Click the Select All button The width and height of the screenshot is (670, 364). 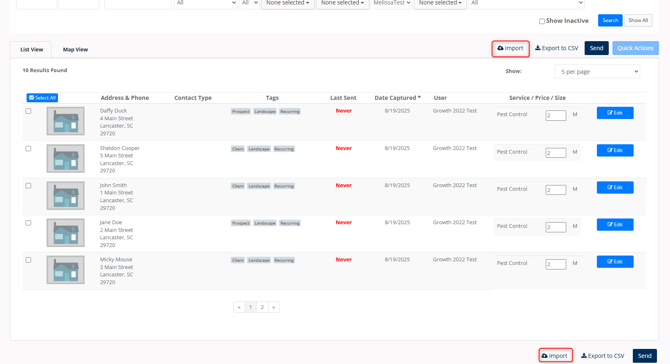(x=42, y=98)
